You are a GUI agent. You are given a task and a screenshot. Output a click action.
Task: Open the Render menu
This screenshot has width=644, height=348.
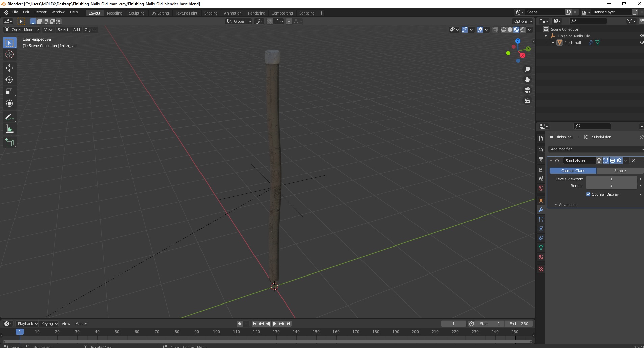click(40, 12)
